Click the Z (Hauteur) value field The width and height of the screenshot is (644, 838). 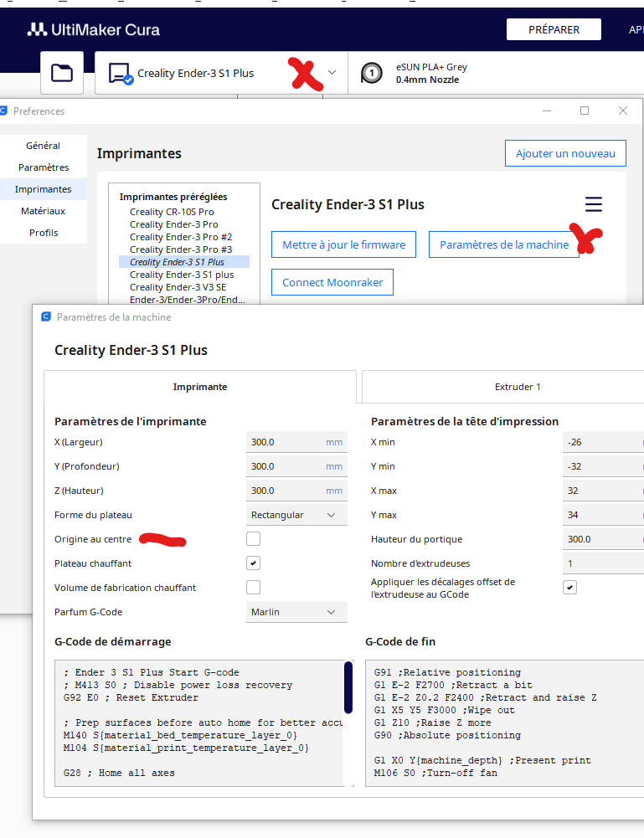(296, 491)
